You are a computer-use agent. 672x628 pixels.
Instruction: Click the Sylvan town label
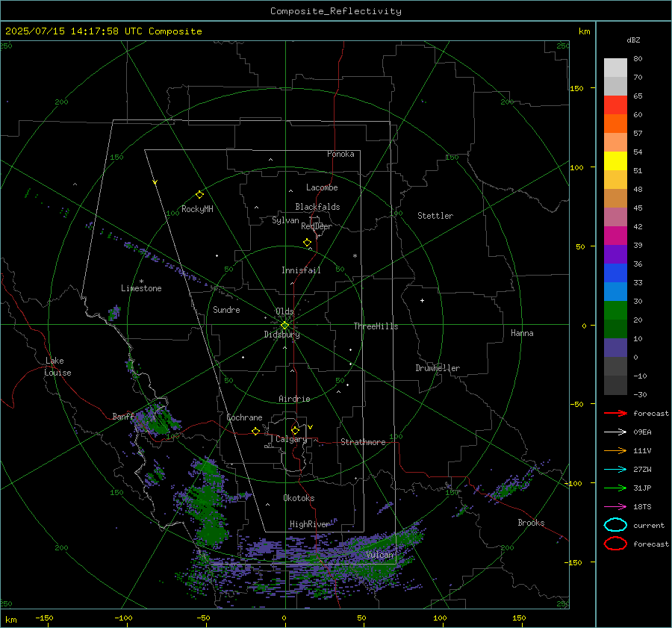[x=285, y=220]
